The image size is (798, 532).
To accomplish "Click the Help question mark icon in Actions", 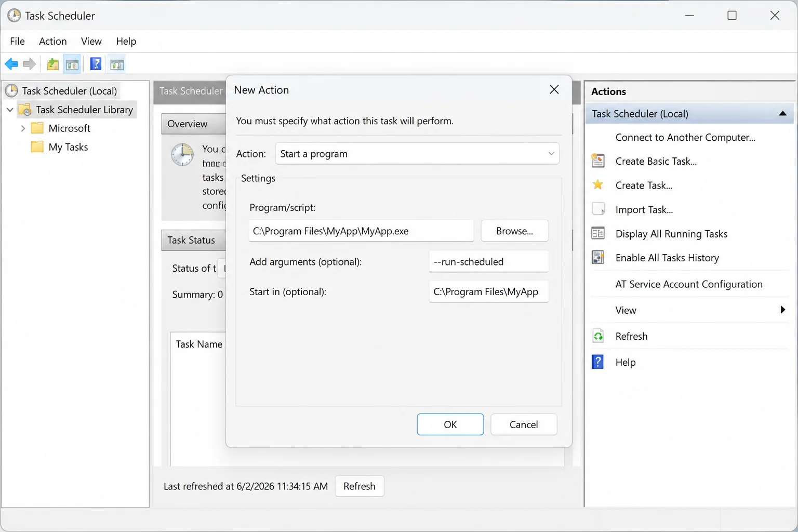I will (x=598, y=362).
